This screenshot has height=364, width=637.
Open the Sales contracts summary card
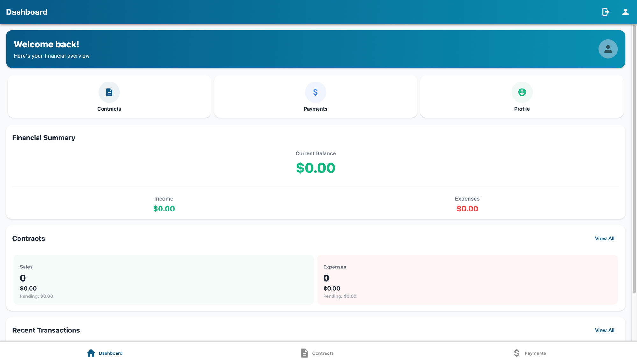pyautogui.click(x=164, y=280)
